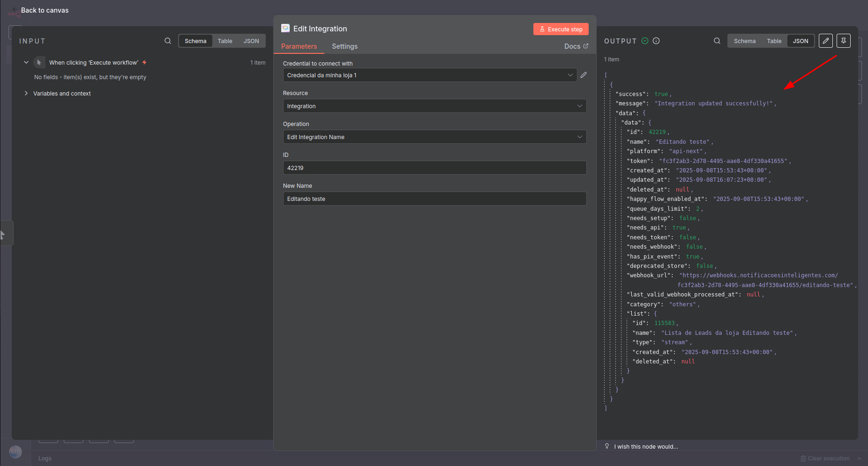The width and height of the screenshot is (868, 466).
Task: Select output Table view
Action: pos(774,41)
